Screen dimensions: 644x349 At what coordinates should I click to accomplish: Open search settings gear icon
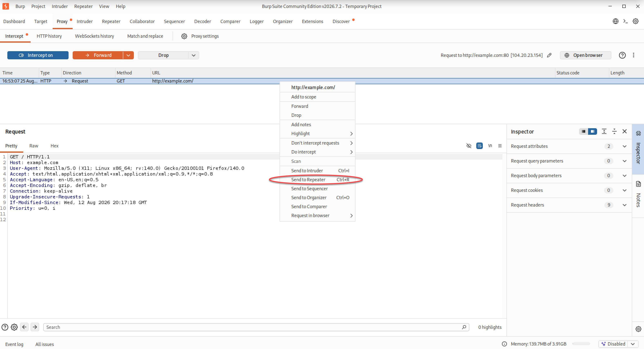14,327
